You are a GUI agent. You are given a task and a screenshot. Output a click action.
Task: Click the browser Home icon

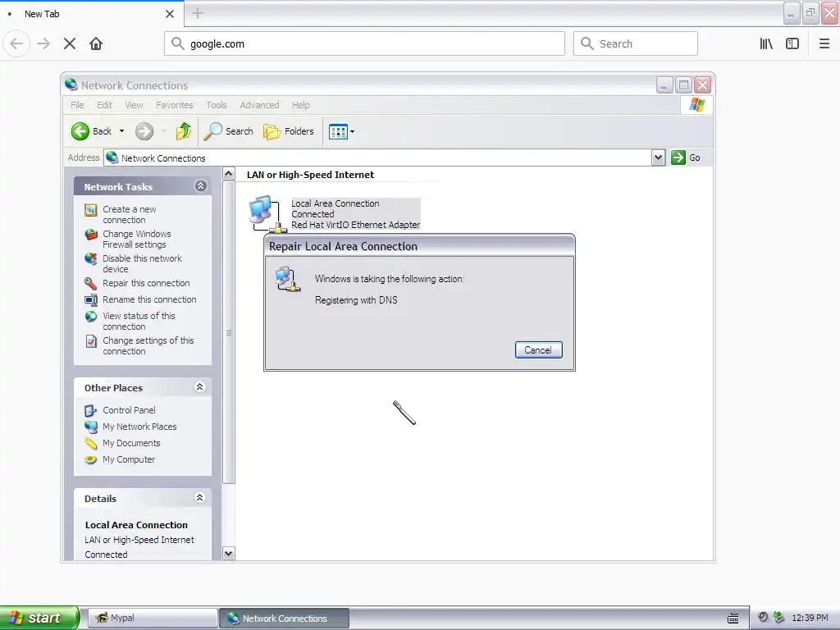(96, 43)
